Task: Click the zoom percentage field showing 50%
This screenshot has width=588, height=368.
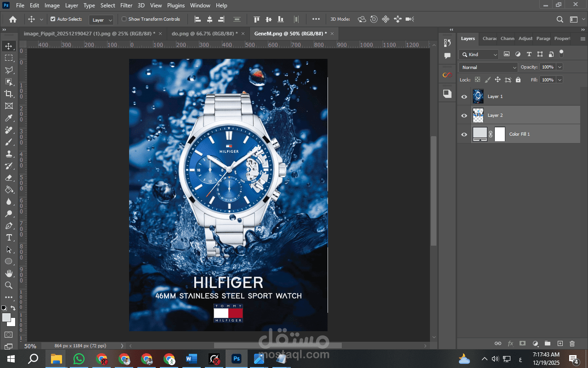Action: (x=30, y=346)
